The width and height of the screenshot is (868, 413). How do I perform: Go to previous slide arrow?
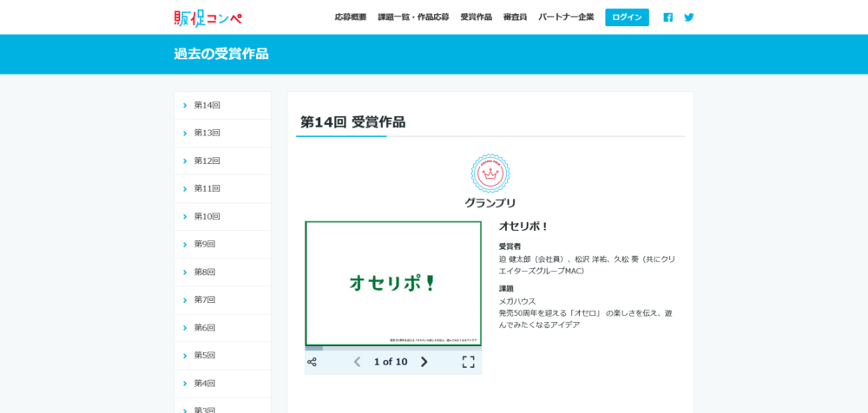coord(357,362)
